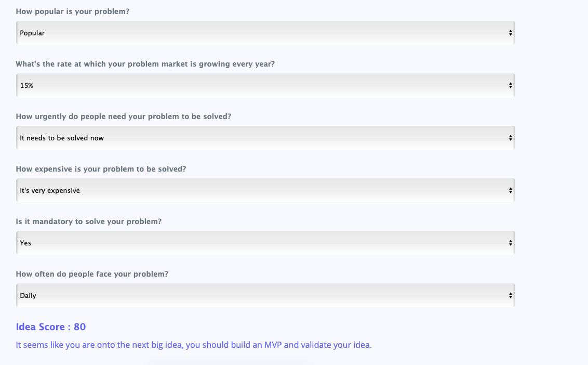Image resolution: width=588 pixels, height=365 pixels.
Task: Click the MVP validation advice message
Action: point(194,344)
